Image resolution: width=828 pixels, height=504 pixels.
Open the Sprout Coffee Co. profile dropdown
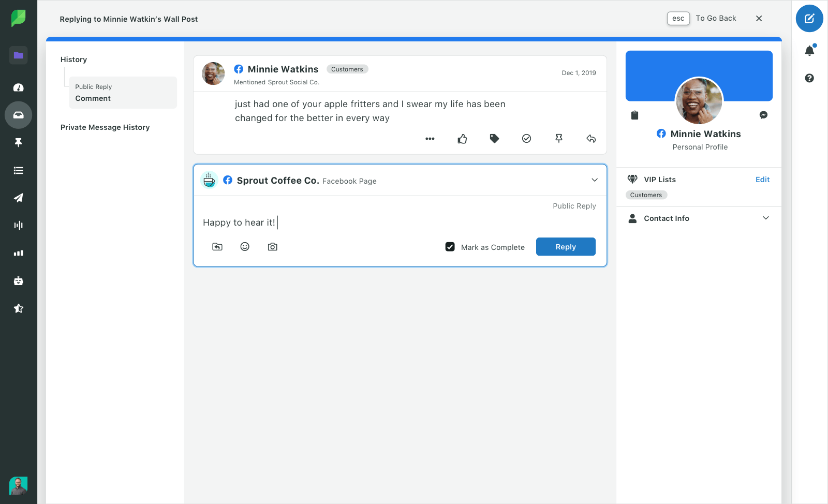point(595,180)
